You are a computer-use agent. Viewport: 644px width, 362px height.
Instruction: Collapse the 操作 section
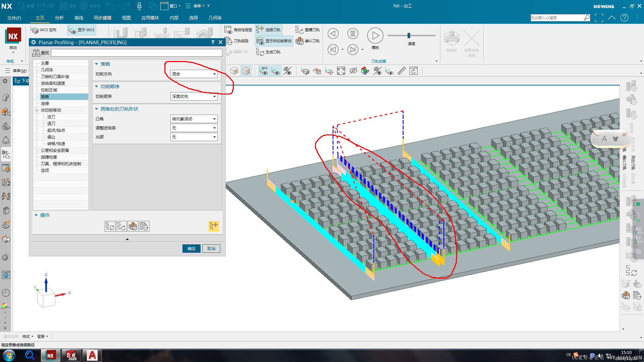42,215
